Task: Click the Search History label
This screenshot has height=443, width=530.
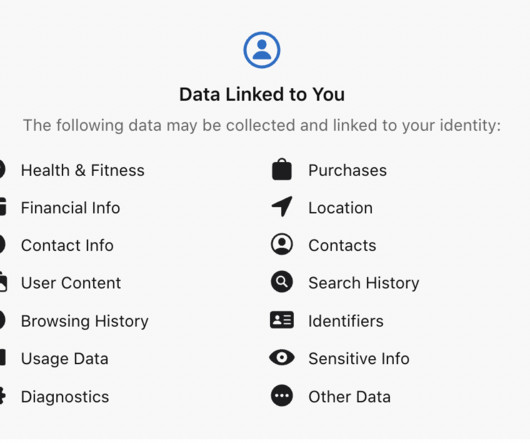Action: coord(364,283)
